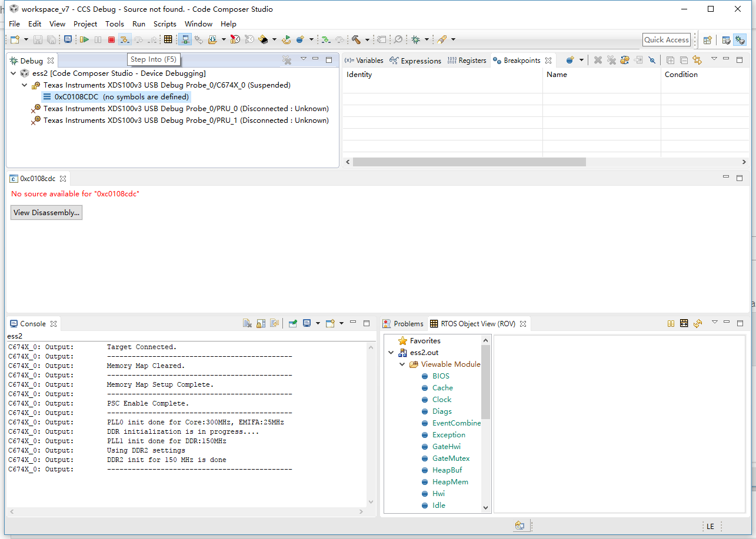Click the memory grid toolbar icon
This screenshot has width=756, height=539.
(168, 39)
